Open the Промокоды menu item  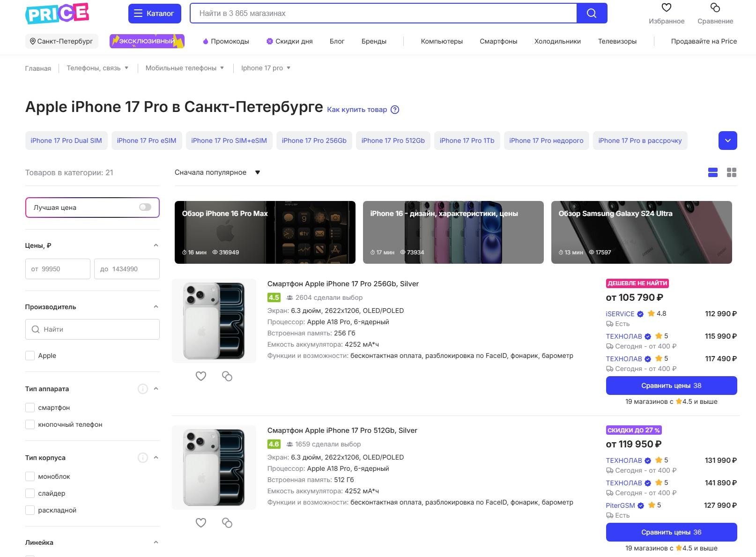pos(226,41)
